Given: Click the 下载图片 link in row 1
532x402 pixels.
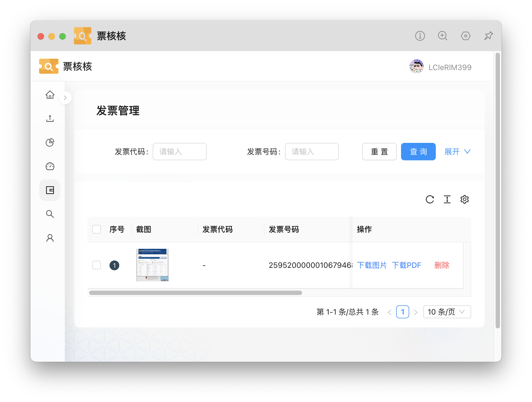Looking at the screenshot, I should 372,265.
